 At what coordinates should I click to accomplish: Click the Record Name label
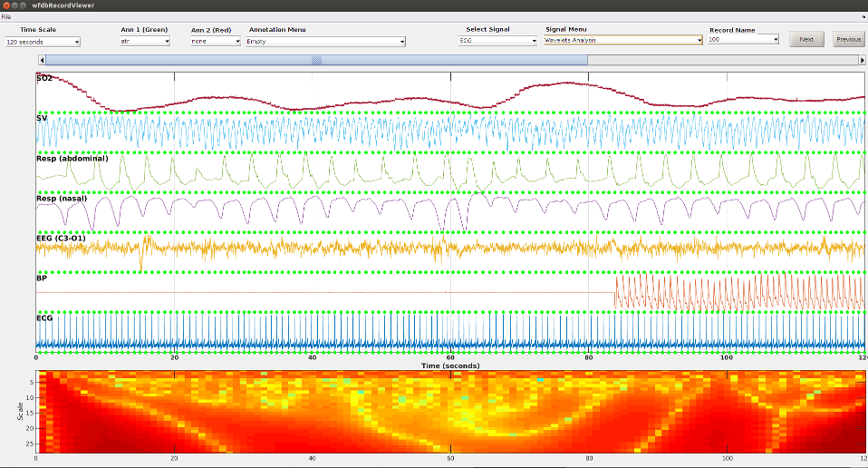pos(732,30)
